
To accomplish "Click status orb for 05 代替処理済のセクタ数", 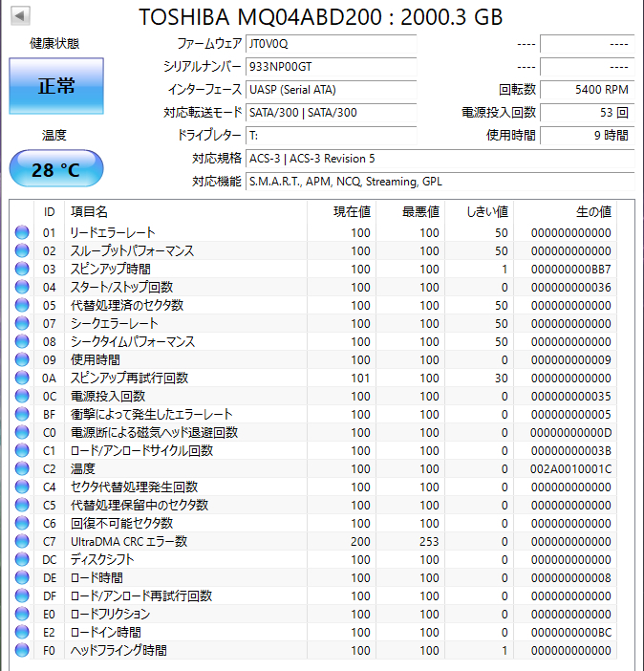I will pos(22,305).
